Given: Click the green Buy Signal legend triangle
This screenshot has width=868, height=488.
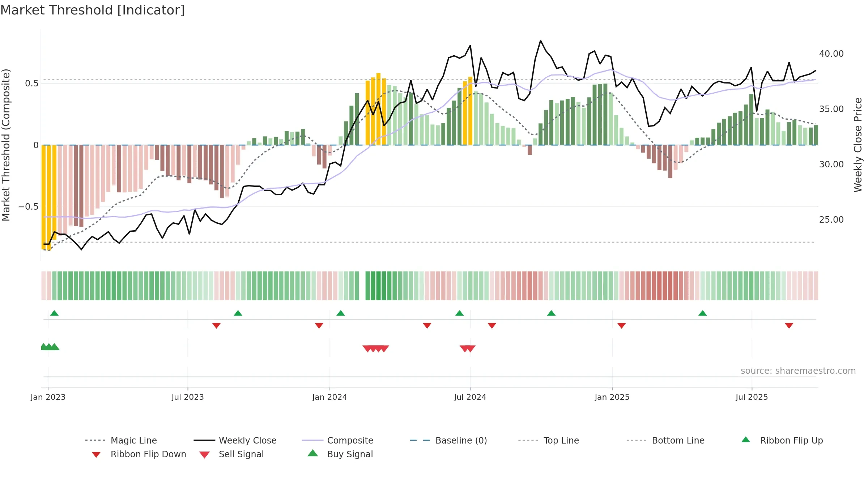Looking at the screenshot, I should tap(313, 453).
